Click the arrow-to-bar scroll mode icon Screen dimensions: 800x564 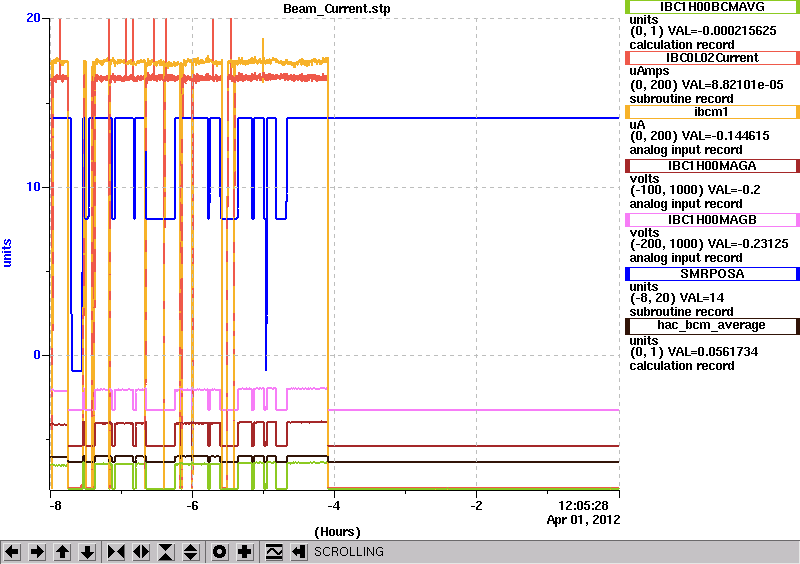(299, 552)
